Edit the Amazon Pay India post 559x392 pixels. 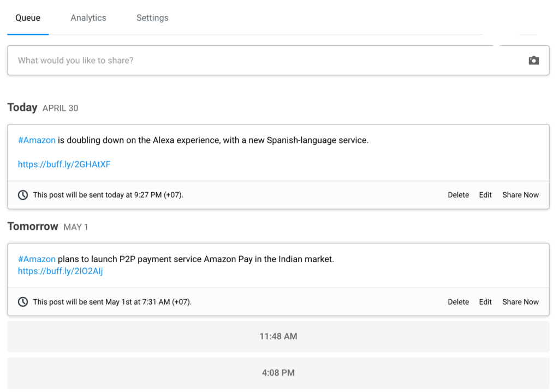(x=485, y=301)
